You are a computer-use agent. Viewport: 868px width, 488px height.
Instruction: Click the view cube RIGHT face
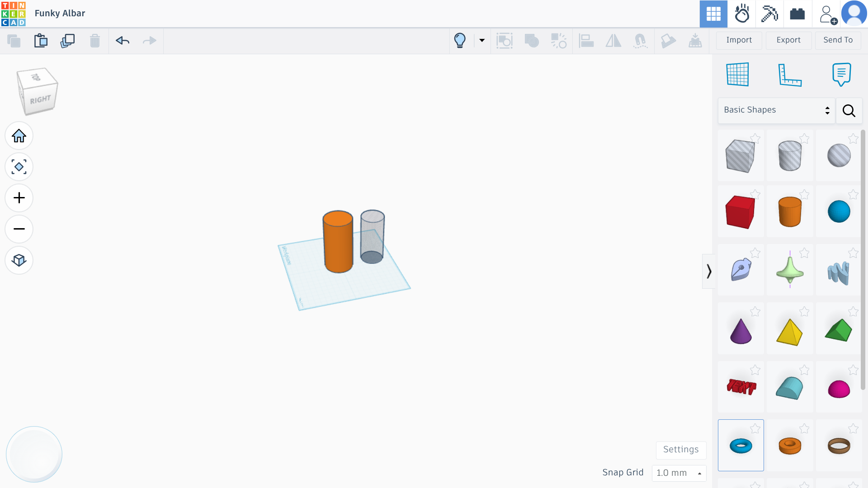[x=41, y=100]
